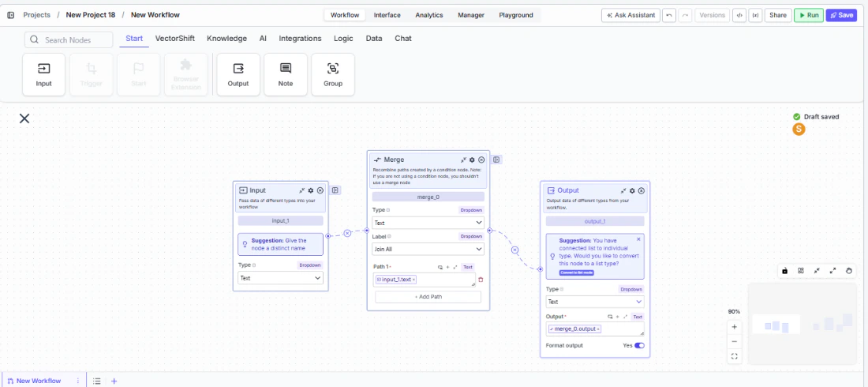Click Convert to list mode button

pos(577,272)
